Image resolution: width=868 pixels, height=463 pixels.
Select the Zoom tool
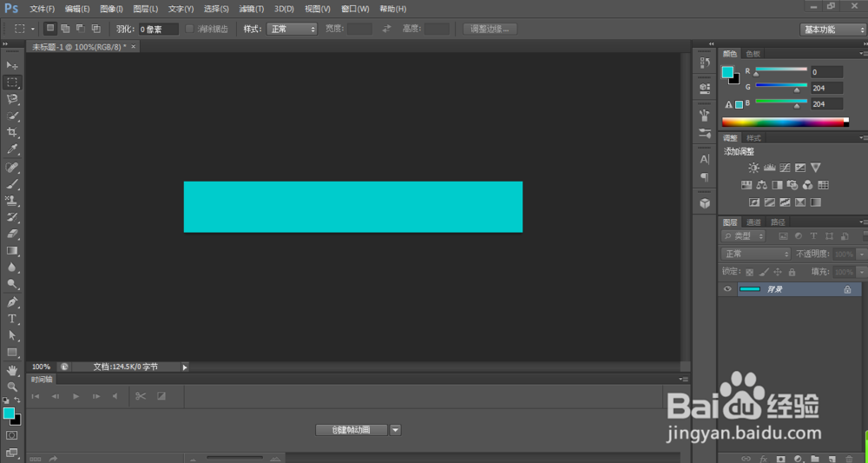[x=12, y=387]
